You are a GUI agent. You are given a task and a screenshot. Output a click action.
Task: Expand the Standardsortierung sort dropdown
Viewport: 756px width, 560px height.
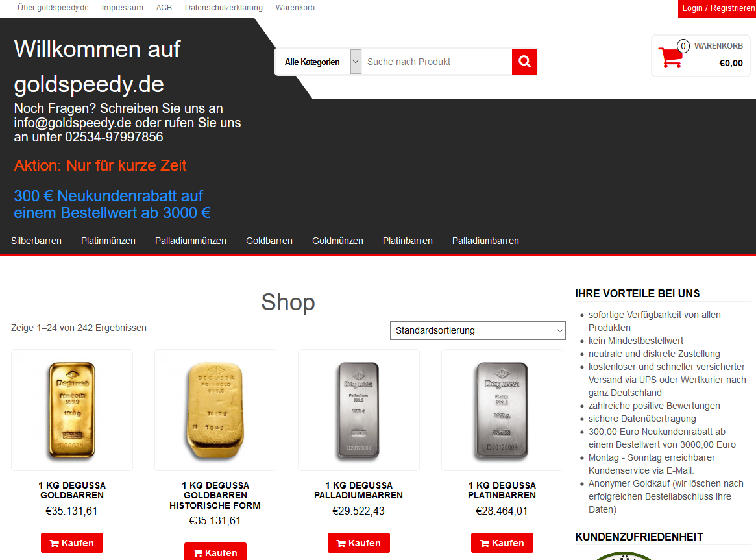[x=478, y=330]
